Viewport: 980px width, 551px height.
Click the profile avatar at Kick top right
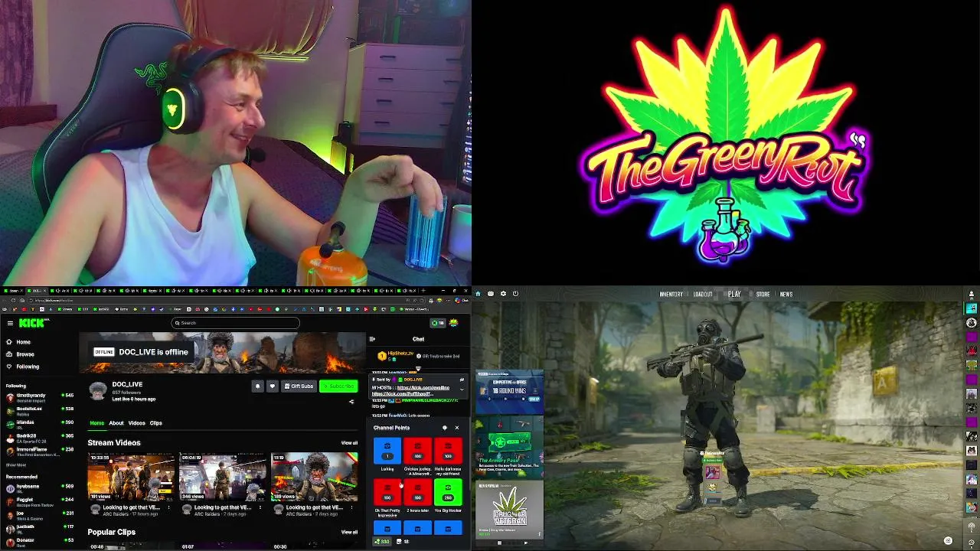(453, 323)
